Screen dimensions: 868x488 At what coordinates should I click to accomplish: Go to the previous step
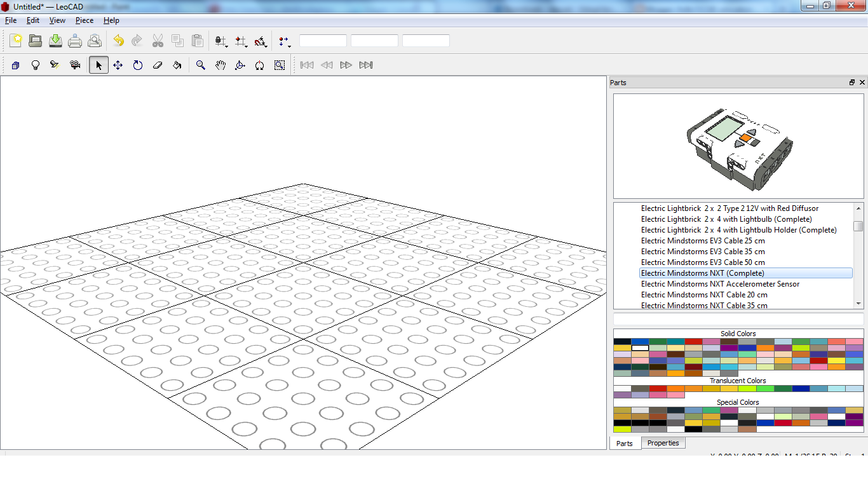(327, 65)
